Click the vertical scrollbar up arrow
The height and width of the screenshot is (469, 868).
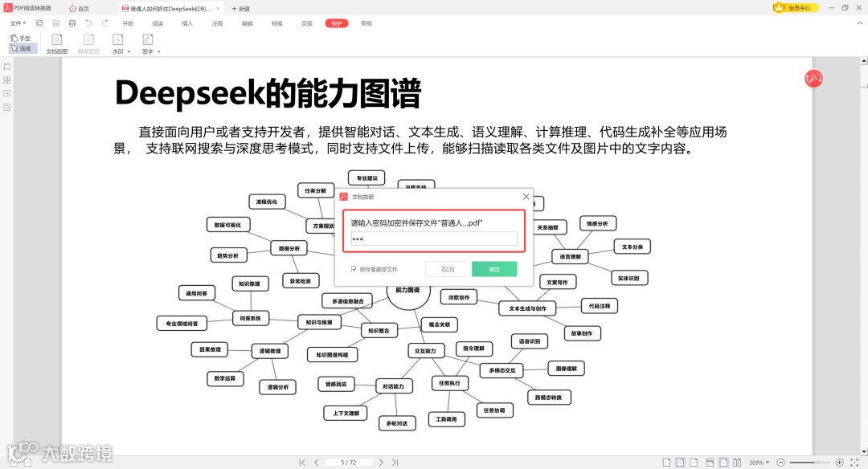863,60
